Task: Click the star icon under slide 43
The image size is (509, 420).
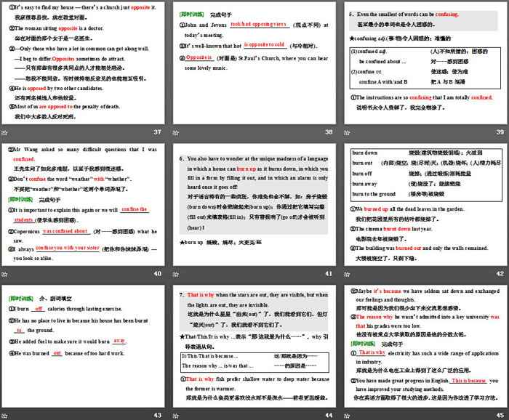Action: pos(4,416)
